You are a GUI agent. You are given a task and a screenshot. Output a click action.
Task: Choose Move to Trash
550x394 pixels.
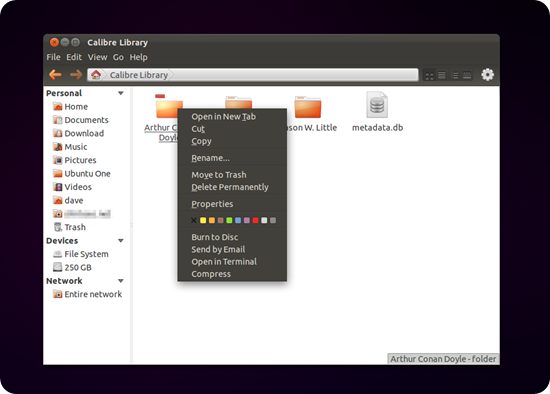[232, 175]
